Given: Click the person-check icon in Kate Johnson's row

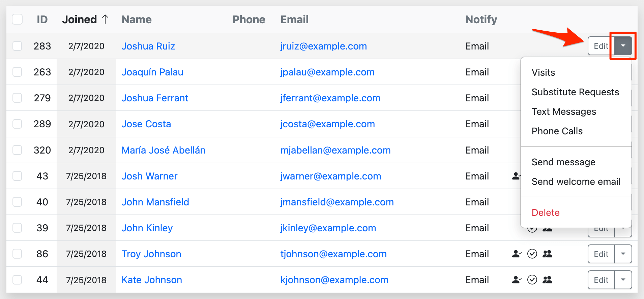Looking at the screenshot, I should pos(517,280).
